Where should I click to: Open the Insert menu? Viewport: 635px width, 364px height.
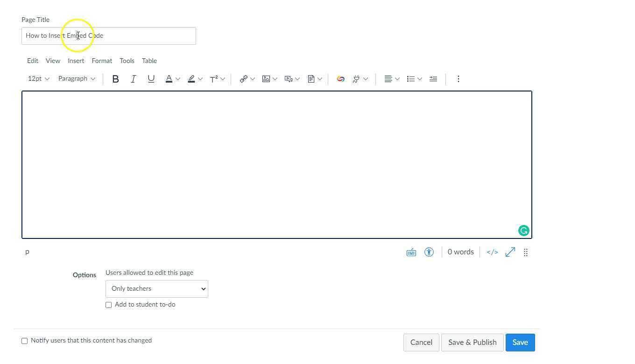point(76,61)
